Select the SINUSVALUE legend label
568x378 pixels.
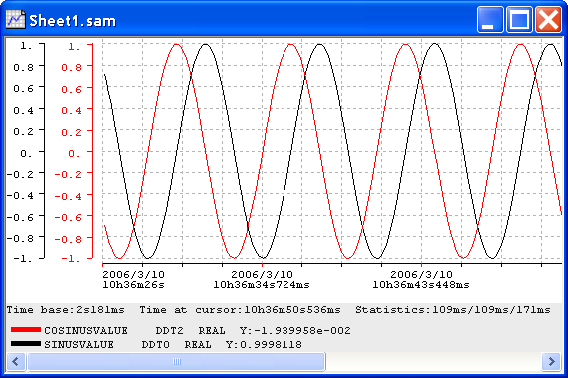coord(79,344)
